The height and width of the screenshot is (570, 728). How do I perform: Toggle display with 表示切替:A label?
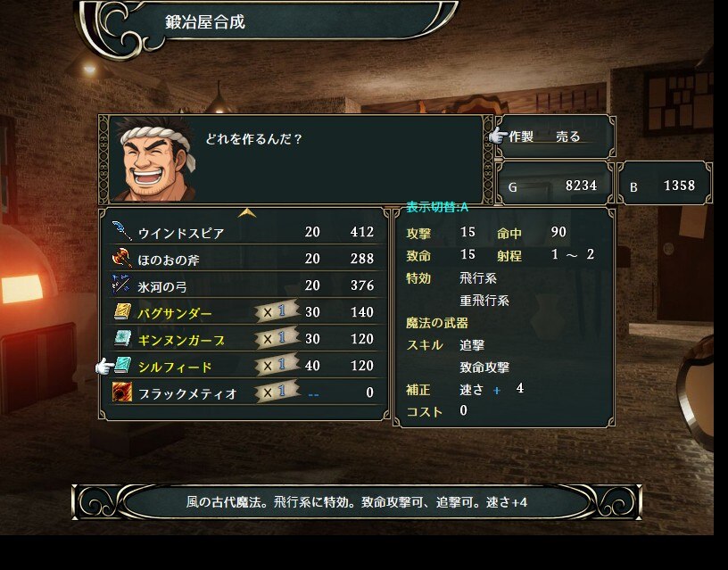tap(437, 207)
